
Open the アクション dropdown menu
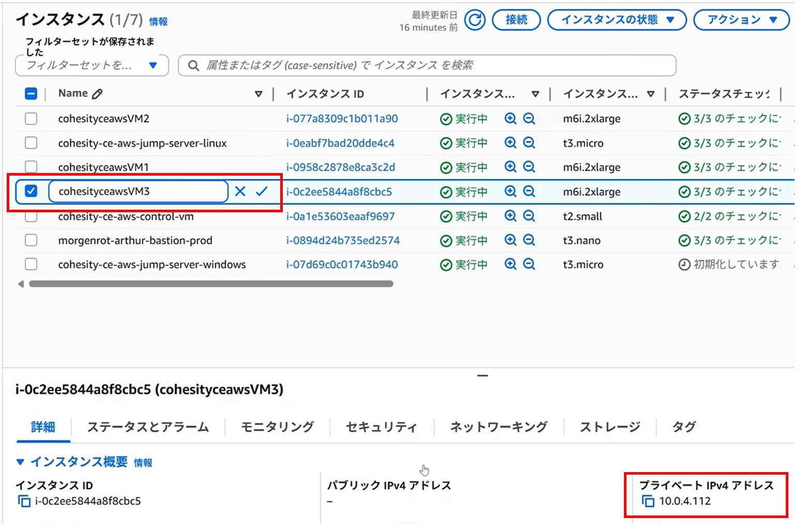click(x=741, y=20)
